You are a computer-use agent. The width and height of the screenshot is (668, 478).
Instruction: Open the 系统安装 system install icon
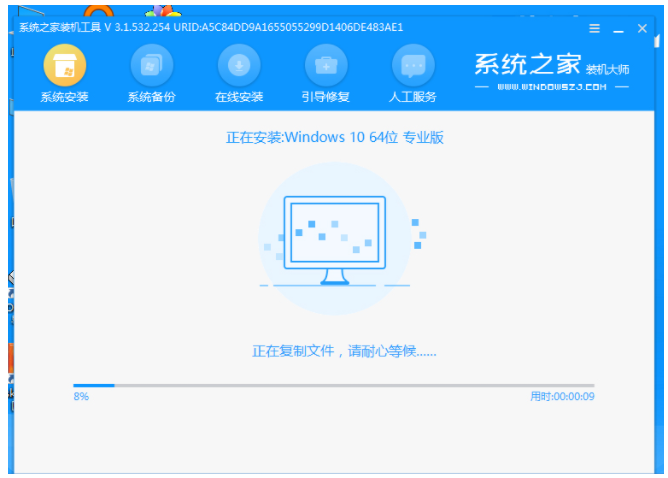[x=65, y=66]
